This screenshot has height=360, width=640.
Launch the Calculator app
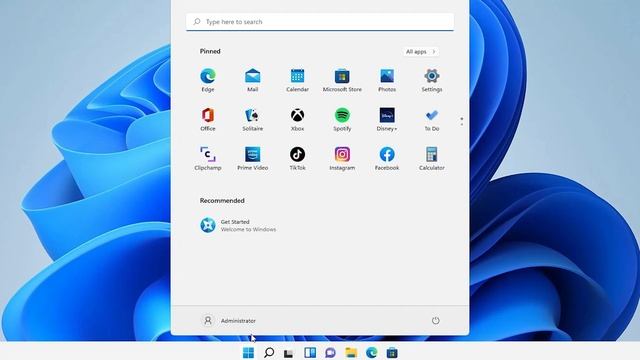(432, 158)
